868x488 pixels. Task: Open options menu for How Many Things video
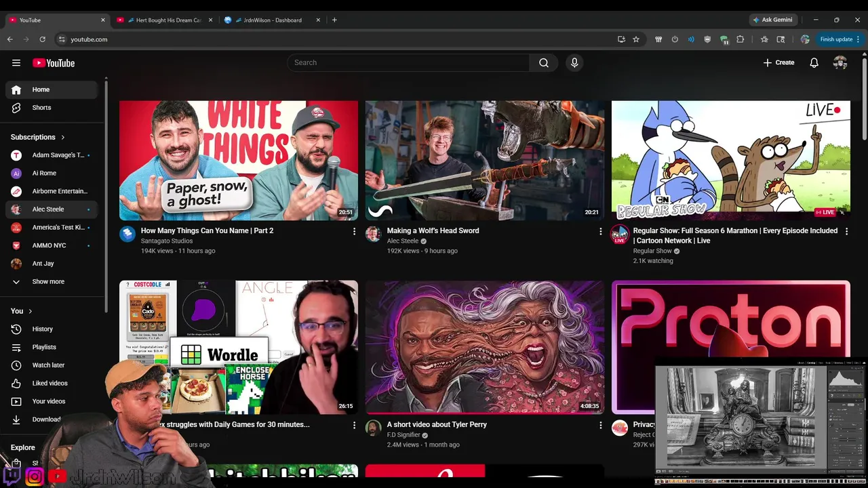[354, 232]
